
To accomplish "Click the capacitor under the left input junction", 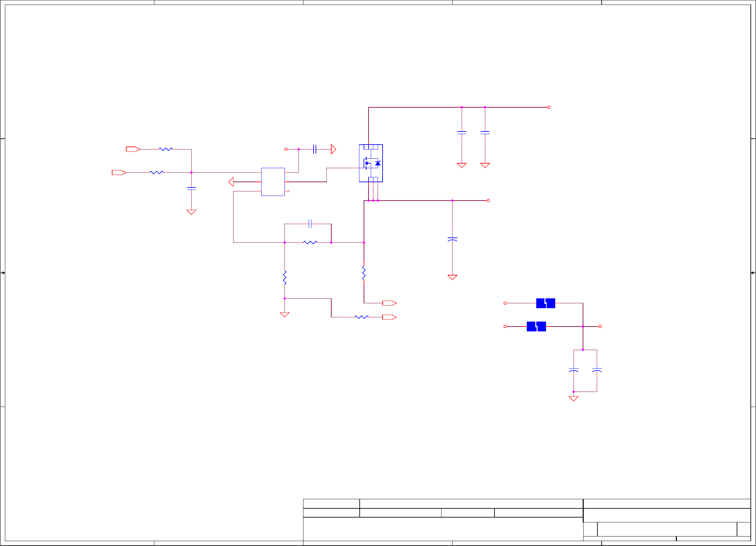I will (x=191, y=189).
